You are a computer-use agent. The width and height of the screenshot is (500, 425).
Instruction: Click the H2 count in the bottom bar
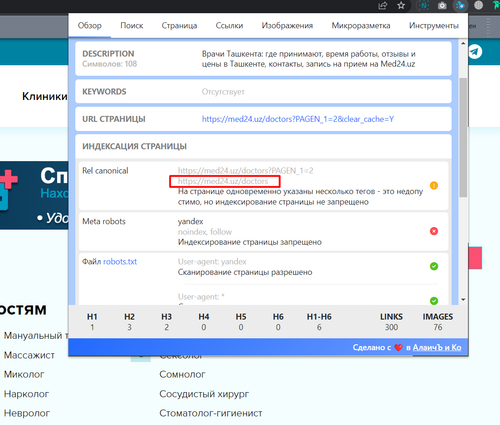point(129,322)
